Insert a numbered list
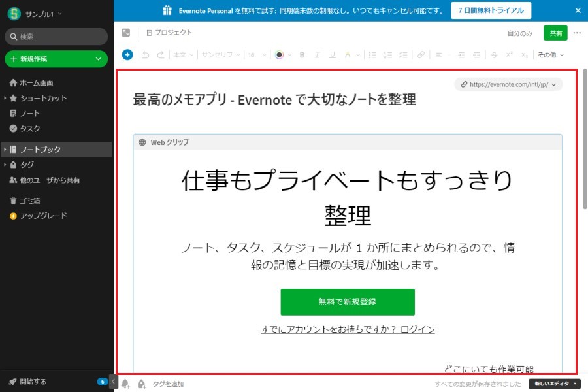 coord(387,55)
